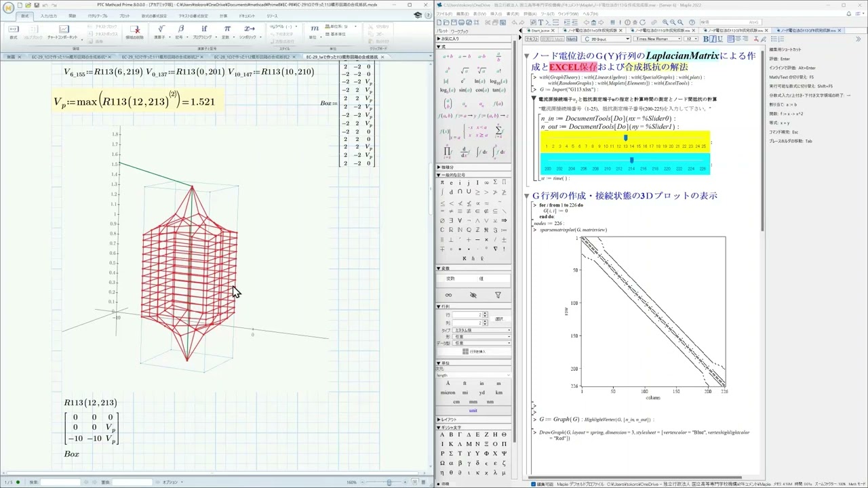Insert the 'km' unit from units palette

(x=499, y=392)
